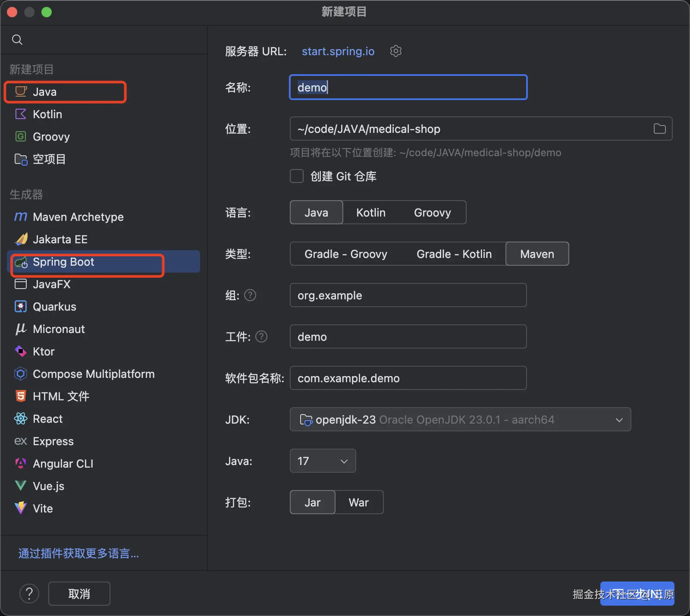
Task: Open help with the question mark button
Action: 29,594
